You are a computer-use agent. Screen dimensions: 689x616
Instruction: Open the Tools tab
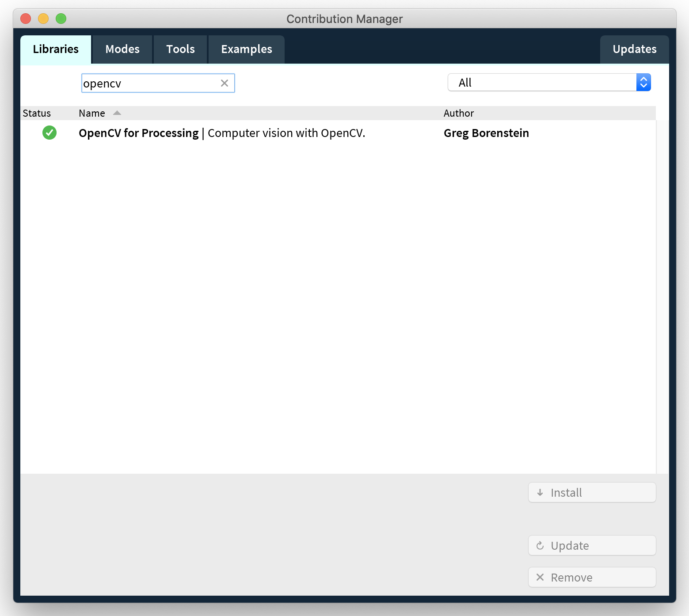(180, 49)
